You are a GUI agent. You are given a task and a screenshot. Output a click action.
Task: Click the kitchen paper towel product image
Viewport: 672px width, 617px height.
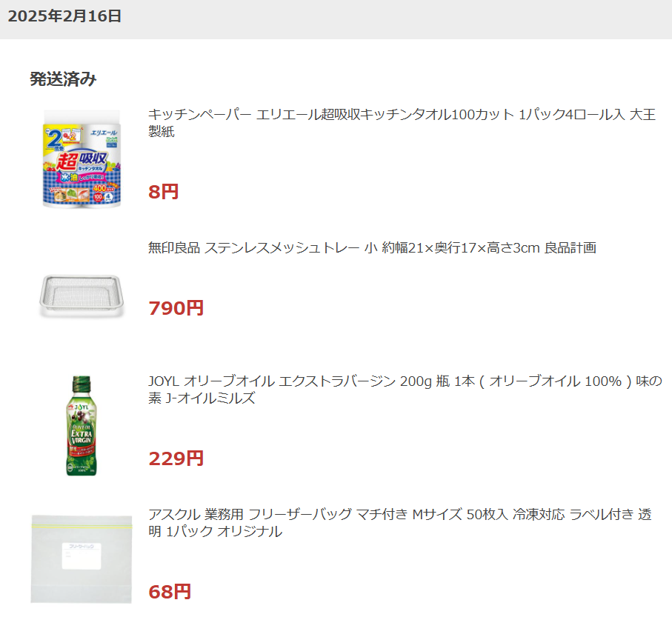[81, 157]
